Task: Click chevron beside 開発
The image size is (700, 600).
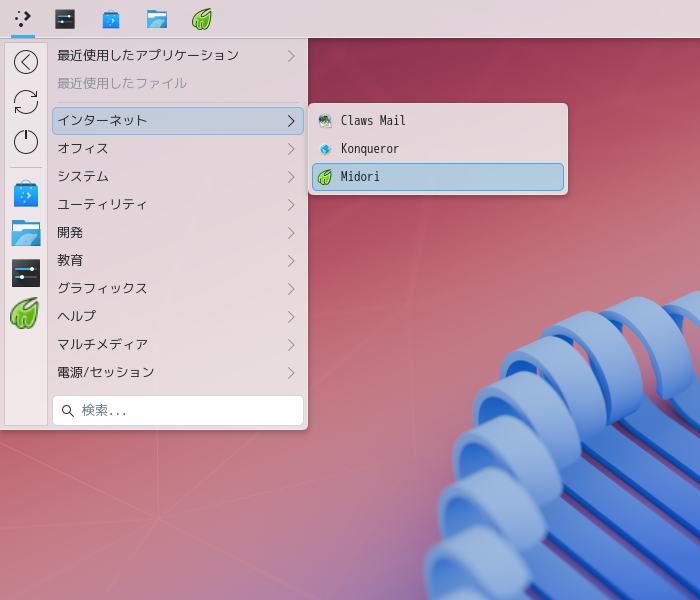Action: [291, 233]
